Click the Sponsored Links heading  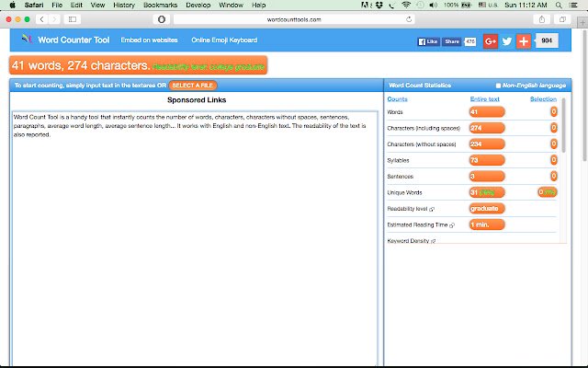tap(197, 100)
